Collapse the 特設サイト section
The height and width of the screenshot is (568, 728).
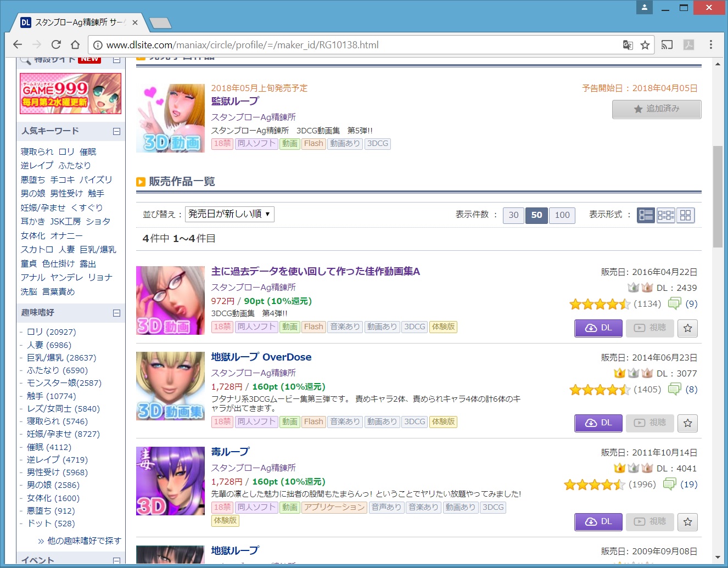coord(116,59)
